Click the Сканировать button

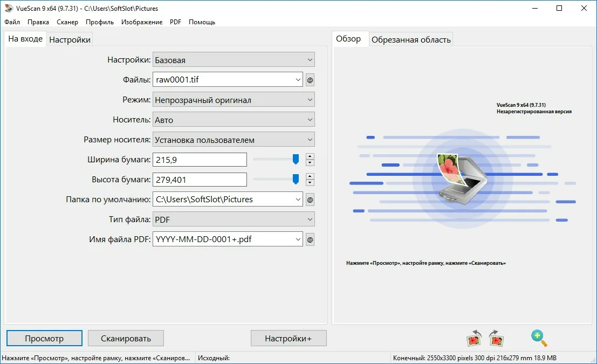pyautogui.click(x=126, y=338)
